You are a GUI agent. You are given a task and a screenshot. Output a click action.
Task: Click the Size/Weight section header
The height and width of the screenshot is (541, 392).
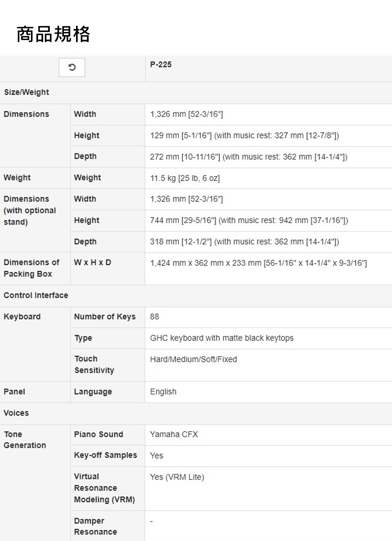click(x=27, y=92)
